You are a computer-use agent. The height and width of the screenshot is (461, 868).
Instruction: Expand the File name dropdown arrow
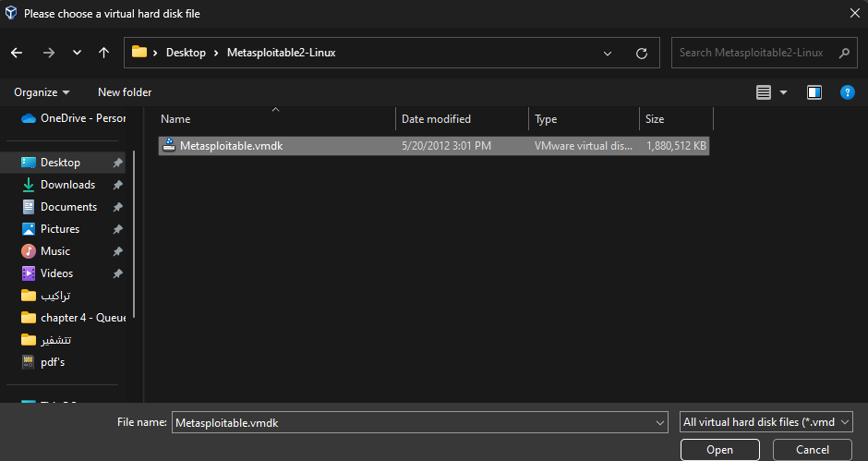(x=660, y=423)
